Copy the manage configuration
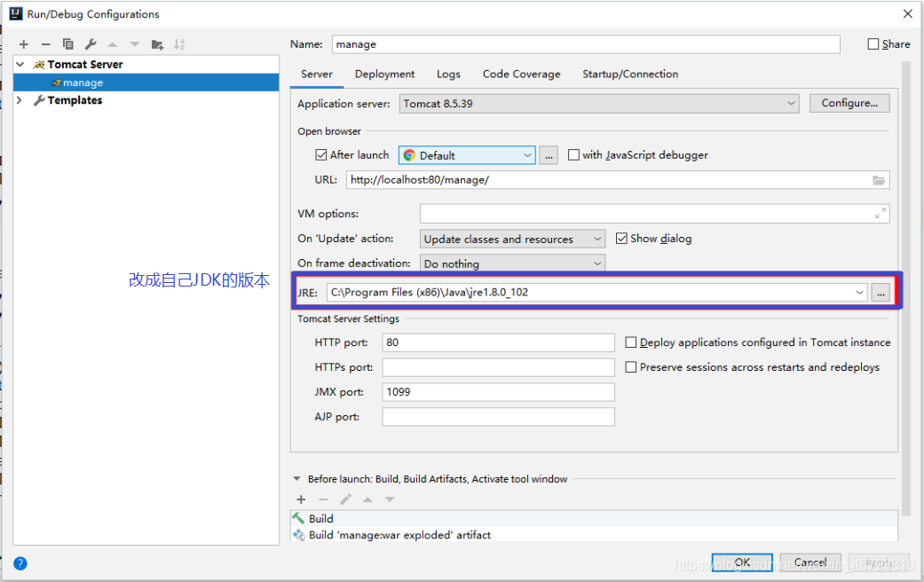 pyautogui.click(x=67, y=43)
